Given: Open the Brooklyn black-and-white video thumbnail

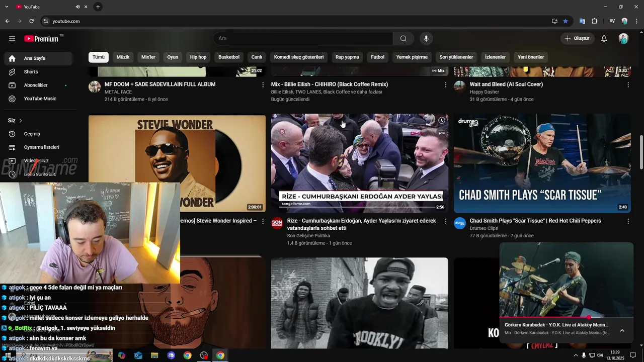Looking at the screenshot, I should click(359, 303).
